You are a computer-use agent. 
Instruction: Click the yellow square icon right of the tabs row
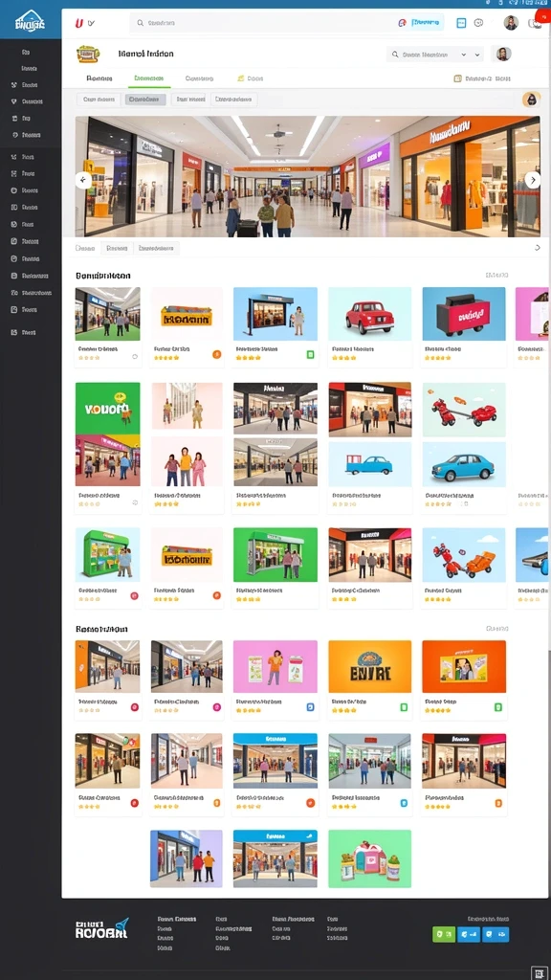[457, 78]
